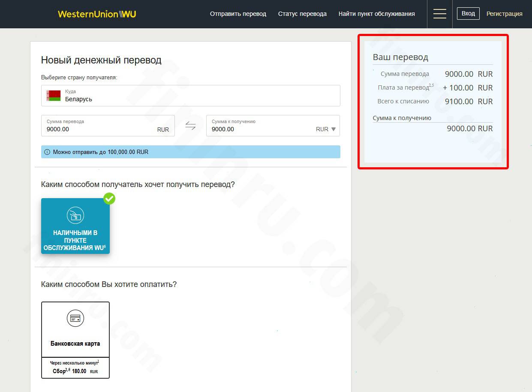
Task: Click the swap amounts arrows icon
Action: 190,126
